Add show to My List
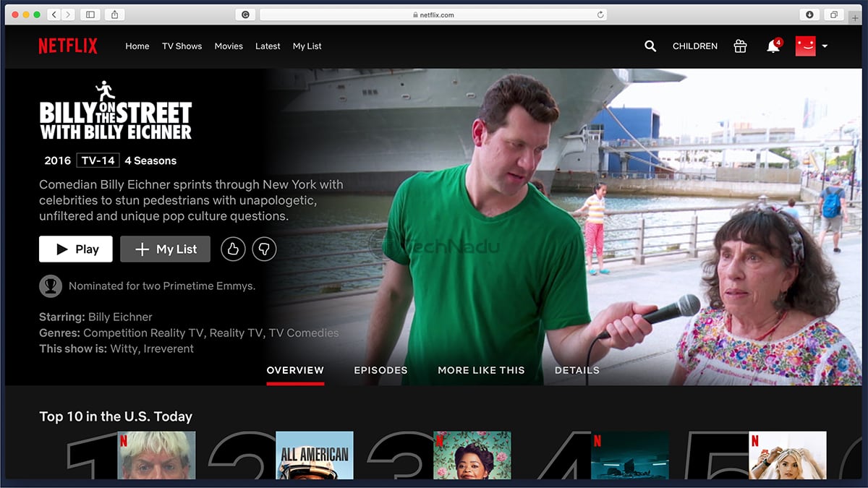The height and width of the screenshot is (488, 868). click(165, 249)
